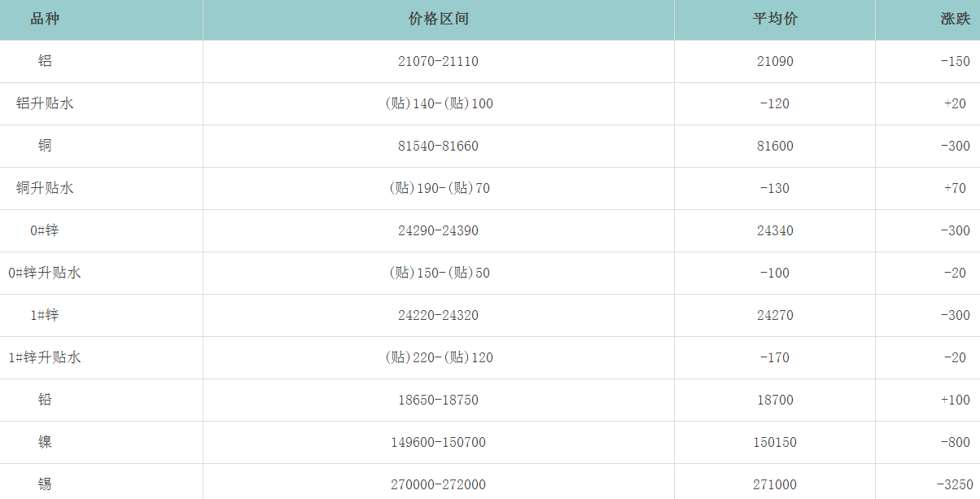This screenshot has width=980, height=499.
Task: Click the nickel average price 150150
Action: 774,442
